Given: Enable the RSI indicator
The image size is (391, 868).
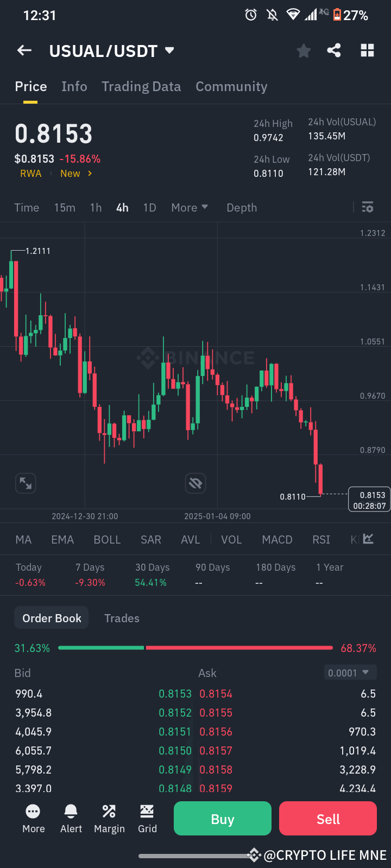Looking at the screenshot, I should click(x=321, y=539).
